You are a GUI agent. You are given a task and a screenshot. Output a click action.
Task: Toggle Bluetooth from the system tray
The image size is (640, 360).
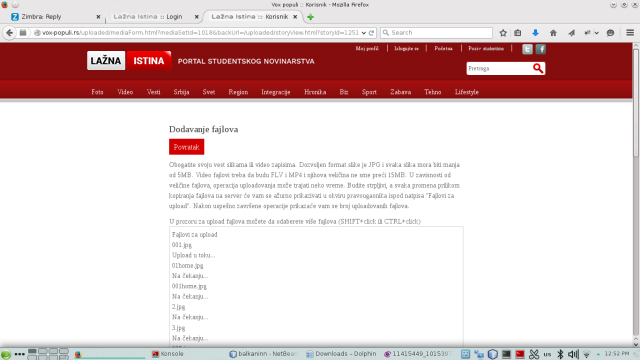point(560,354)
